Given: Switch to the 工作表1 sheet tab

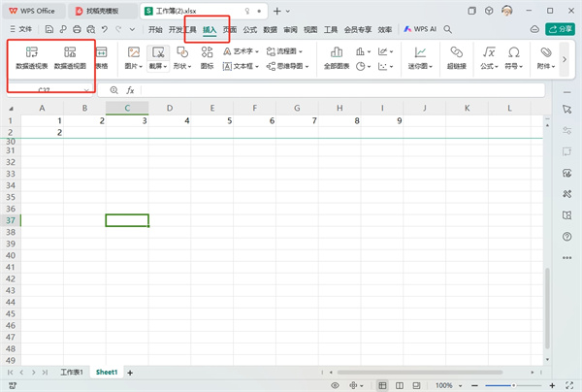Looking at the screenshot, I should click(x=72, y=372).
